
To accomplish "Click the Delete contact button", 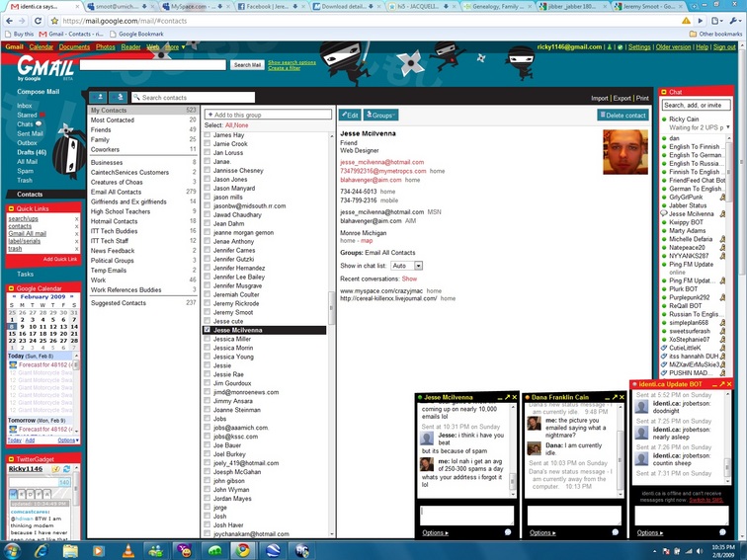I will coord(622,115).
